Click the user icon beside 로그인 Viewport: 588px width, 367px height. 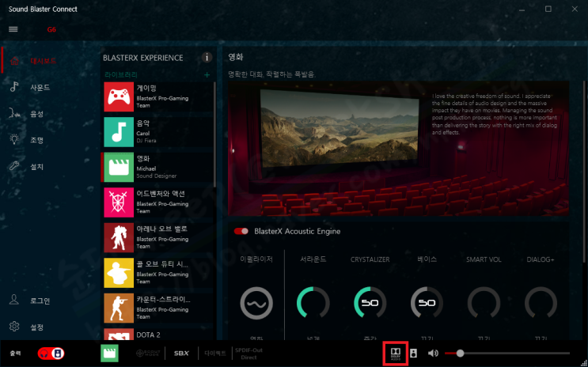point(14,300)
